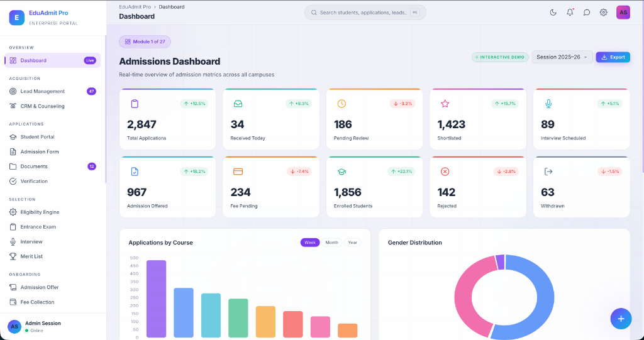Switch the chart to Year view
Image resolution: width=644 pixels, height=340 pixels.
[352, 242]
